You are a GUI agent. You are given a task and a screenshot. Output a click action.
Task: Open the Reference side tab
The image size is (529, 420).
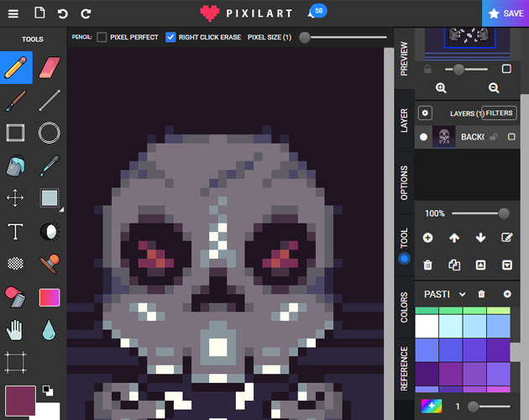point(404,368)
